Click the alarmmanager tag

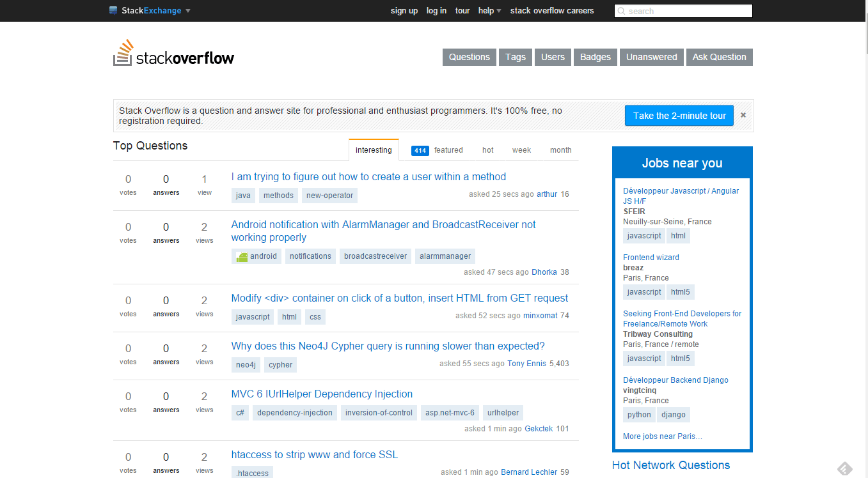pyautogui.click(x=445, y=256)
